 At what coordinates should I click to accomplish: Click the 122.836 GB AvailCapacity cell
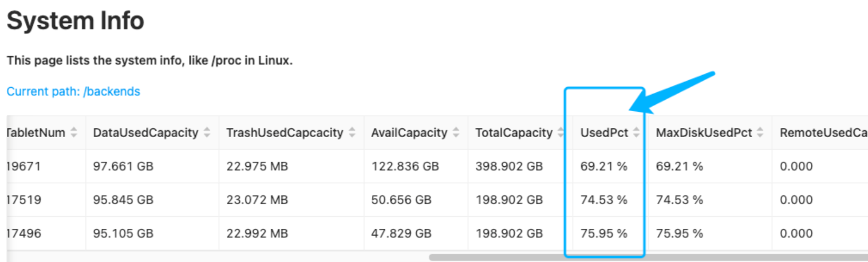(405, 167)
